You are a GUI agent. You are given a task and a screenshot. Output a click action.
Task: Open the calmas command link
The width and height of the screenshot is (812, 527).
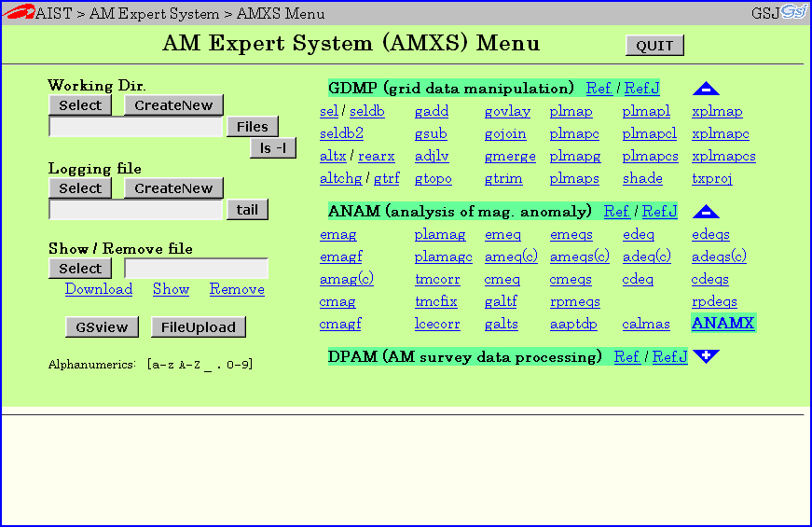click(646, 324)
